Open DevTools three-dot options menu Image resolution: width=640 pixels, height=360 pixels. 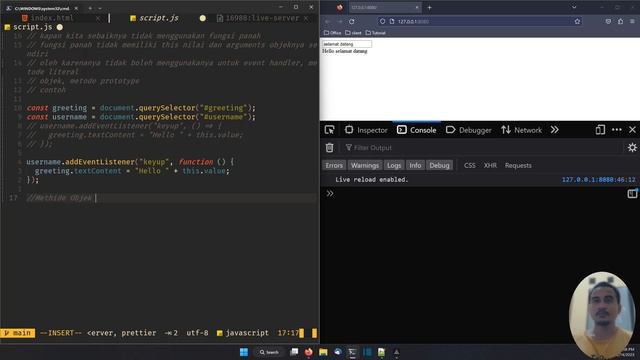pos(617,130)
